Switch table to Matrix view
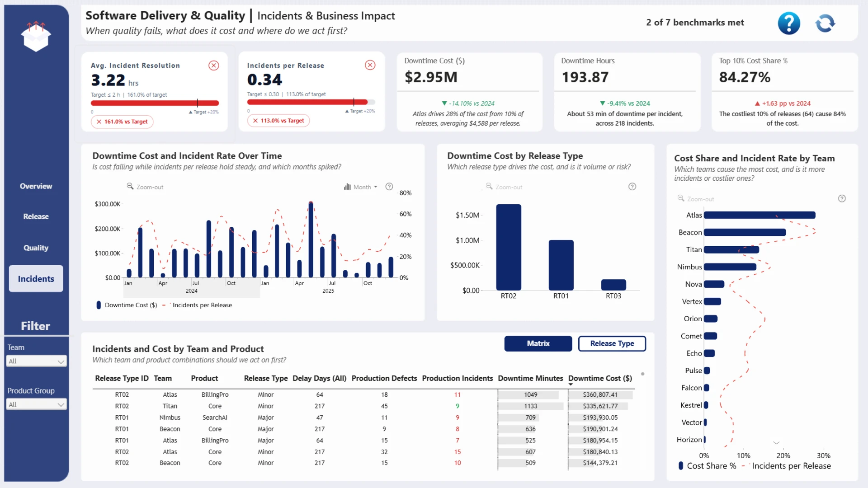This screenshot has height=488, width=868. (538, 343)
